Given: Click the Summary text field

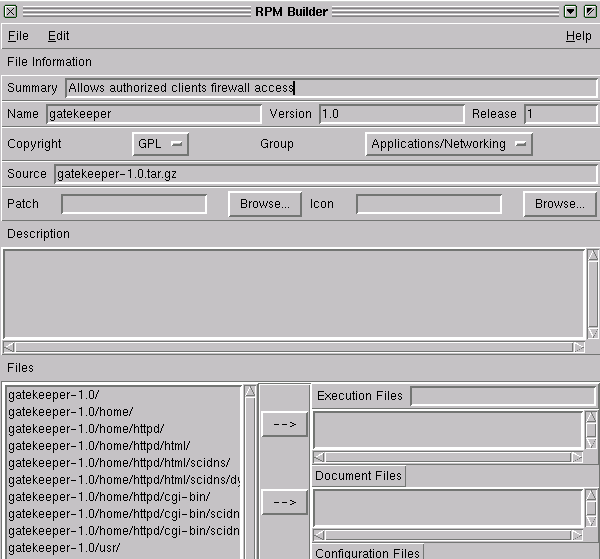Looking at the screenshot, I should (x=330, y=88).
